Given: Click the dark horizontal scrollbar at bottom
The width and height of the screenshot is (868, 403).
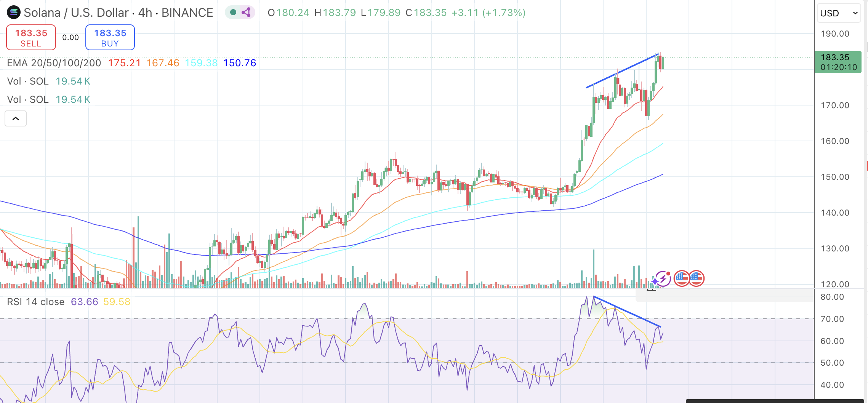Looking at the screenshot, I should pos(774,401).
